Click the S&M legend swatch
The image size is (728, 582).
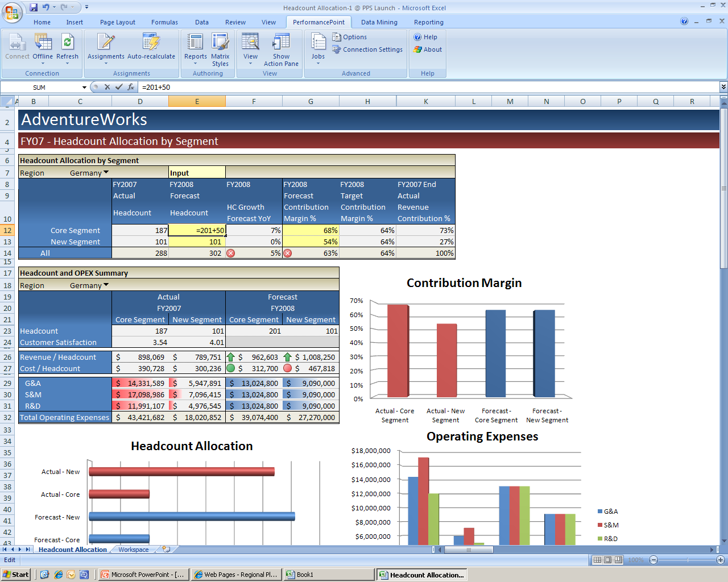click(x=600, y=525)
